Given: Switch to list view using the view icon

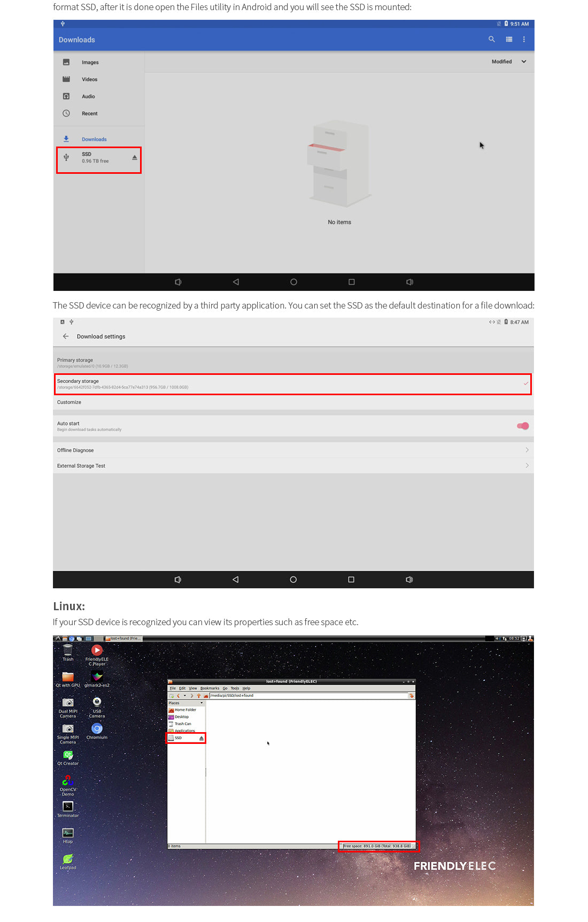Looking at the screenshot, I should click(509, 39).
